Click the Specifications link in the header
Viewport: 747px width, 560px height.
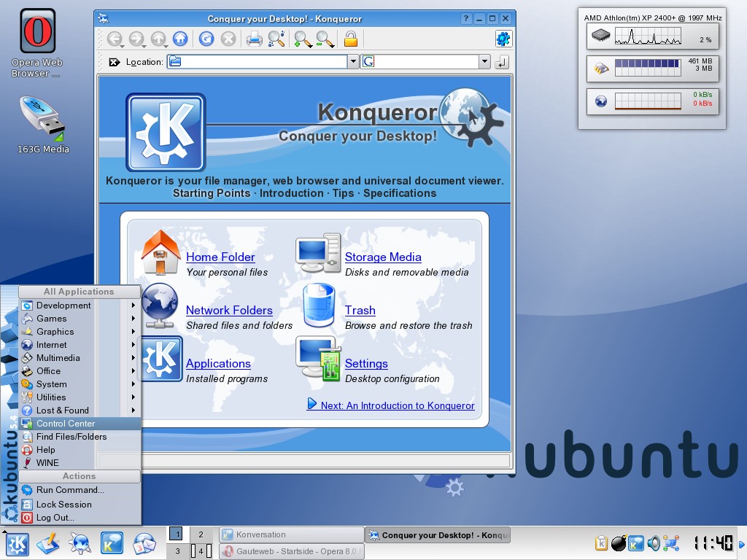coord(400,193)
